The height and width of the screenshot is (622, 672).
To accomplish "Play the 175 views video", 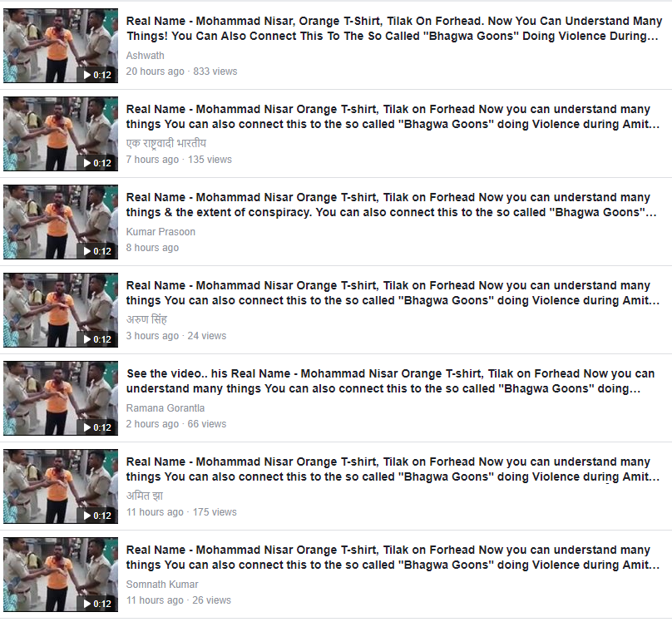I will tap(61, 486).
